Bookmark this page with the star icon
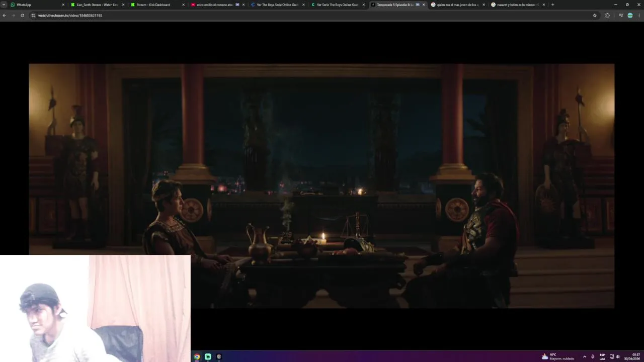Image resolution: width=644 pixels, height=362 pixels. point(595,16)
